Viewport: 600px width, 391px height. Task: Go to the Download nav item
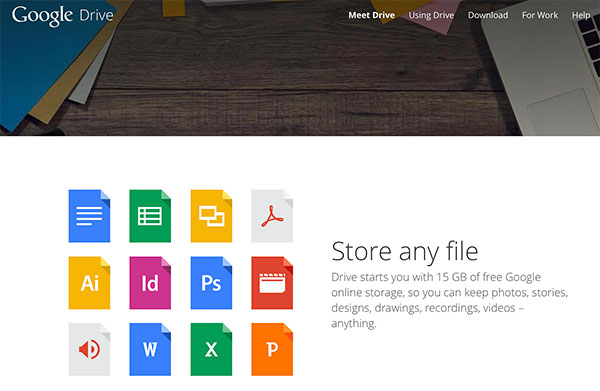coord(488,15)
